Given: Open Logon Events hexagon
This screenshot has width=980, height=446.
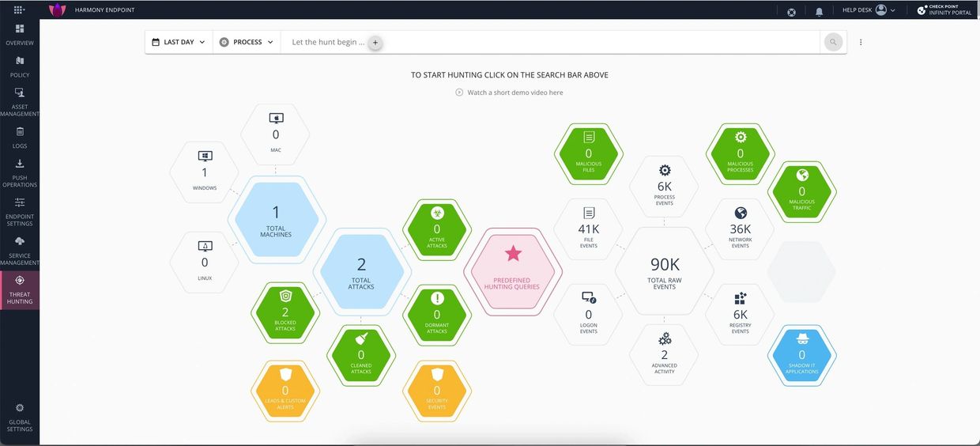Looking at the screenshot, I should click(x=589, y=315).
